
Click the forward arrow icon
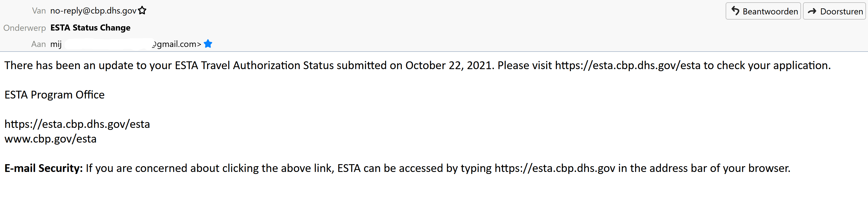tap(812, 12)
